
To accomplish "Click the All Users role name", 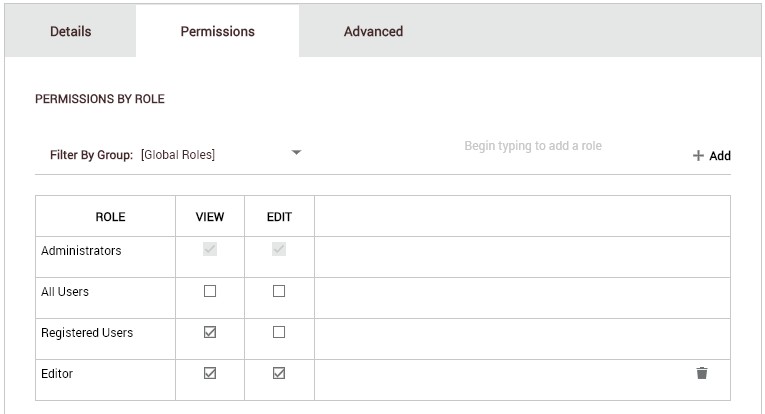I will (66, 292).
